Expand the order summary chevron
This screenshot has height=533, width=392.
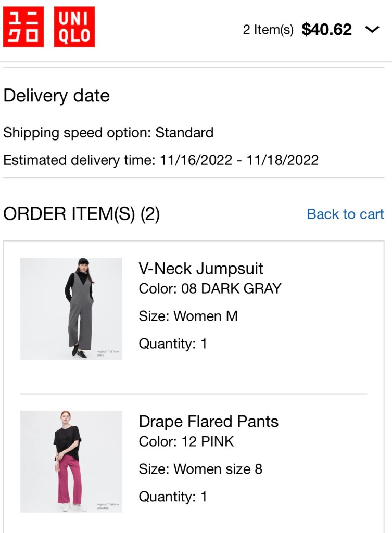point(373,30)
